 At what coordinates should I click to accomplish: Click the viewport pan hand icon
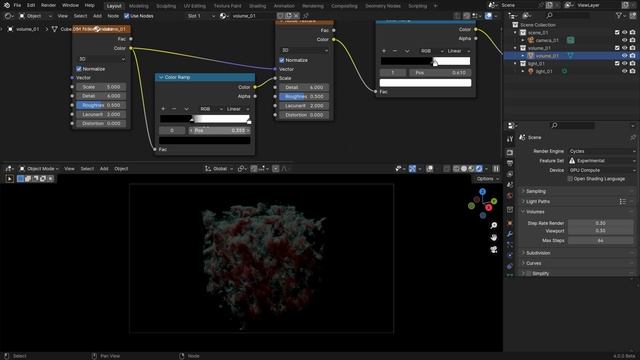pyautogui.click(x=494, y=238)
